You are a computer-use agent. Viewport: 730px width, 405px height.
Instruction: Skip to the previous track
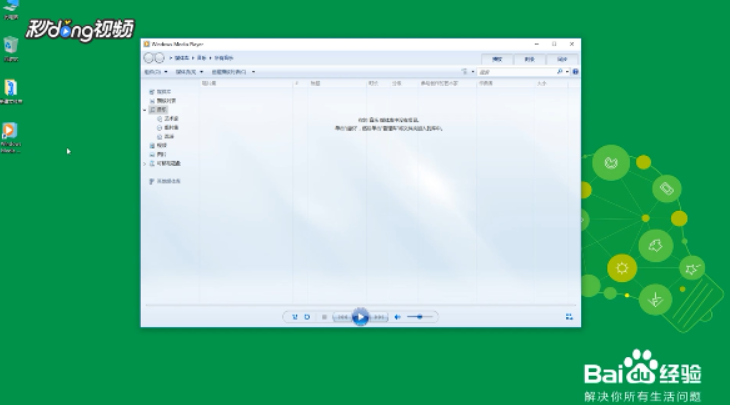coord(342,317)
